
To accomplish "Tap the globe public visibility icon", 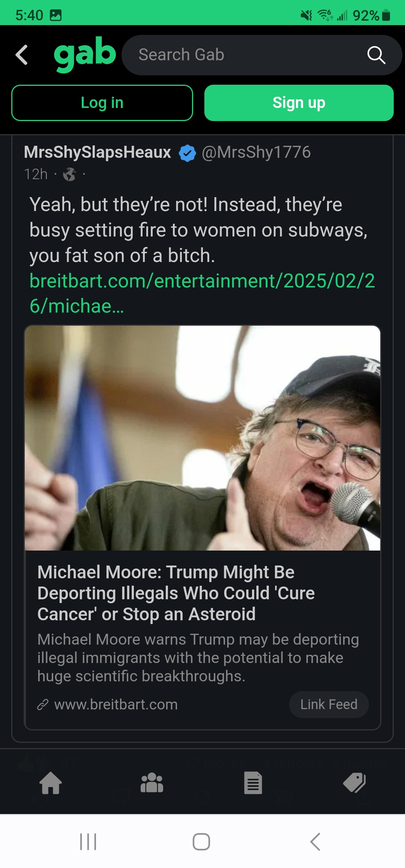I will click(69, 174).
